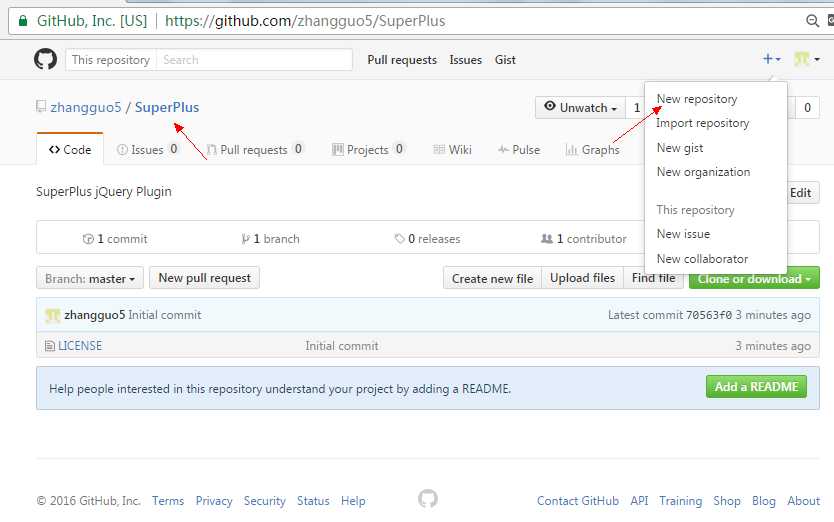Screen dimensions: 834x522
Task: Open the Graphs tab
Action: click(593, 150)
